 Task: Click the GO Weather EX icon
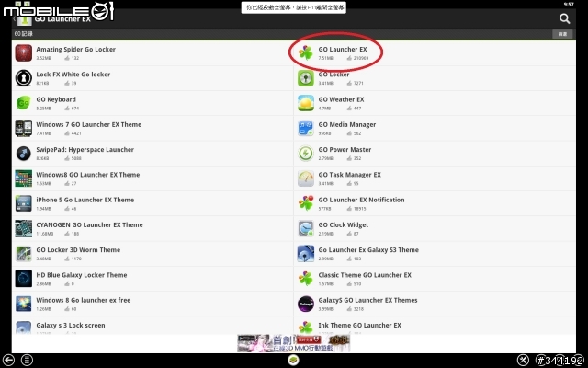click(x=306, y=103)
